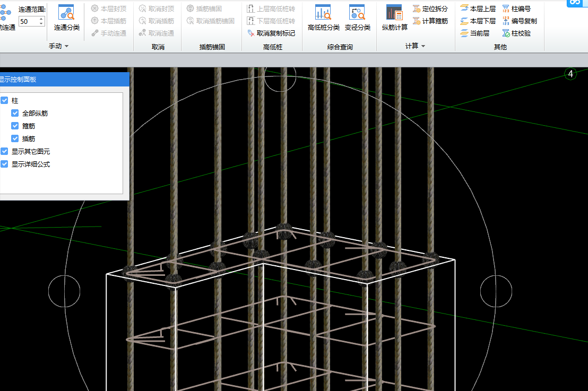
Task: Click the 取消插筋 icon
Action: (143, 21)
